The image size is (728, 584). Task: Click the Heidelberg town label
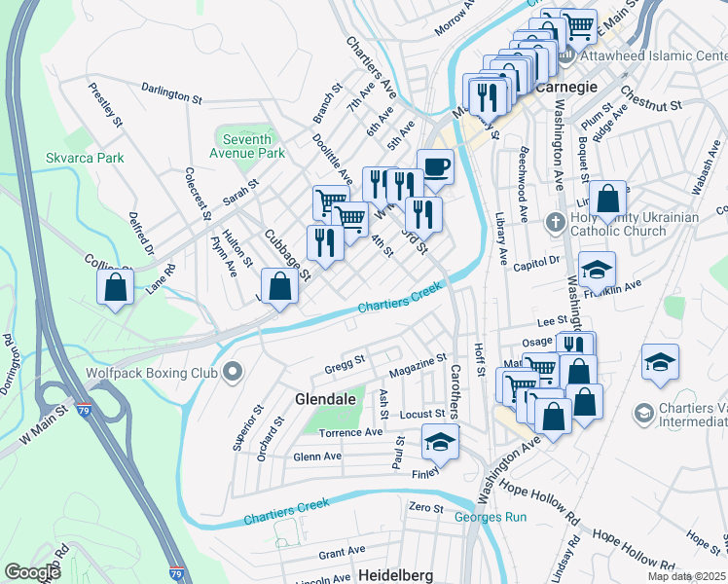click(x=396, y=575)
